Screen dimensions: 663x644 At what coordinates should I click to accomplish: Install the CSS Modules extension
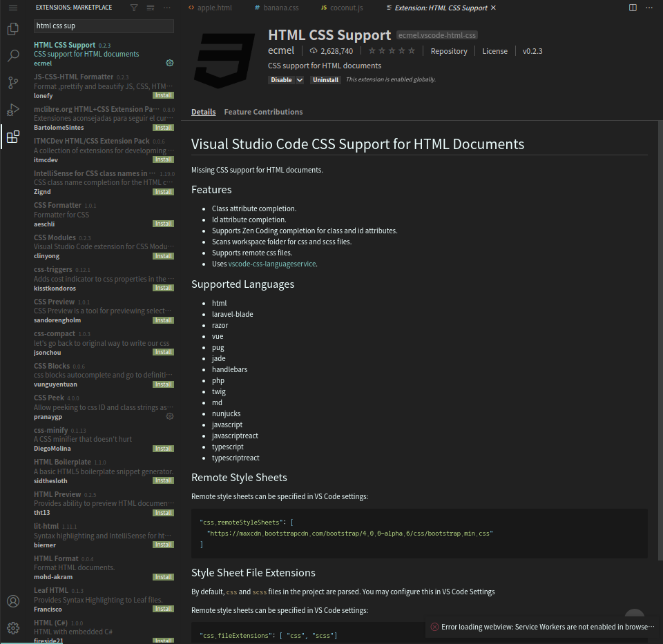[x=163, y=256]
